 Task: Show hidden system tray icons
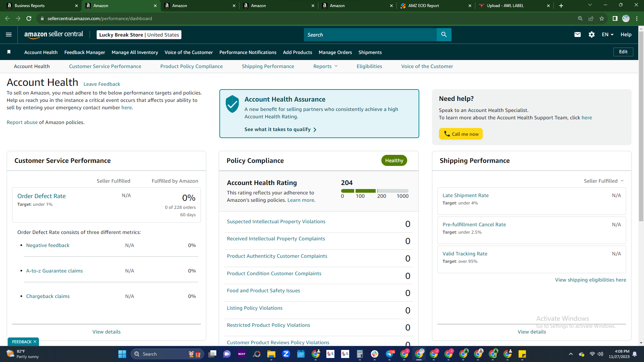[571, 354]
